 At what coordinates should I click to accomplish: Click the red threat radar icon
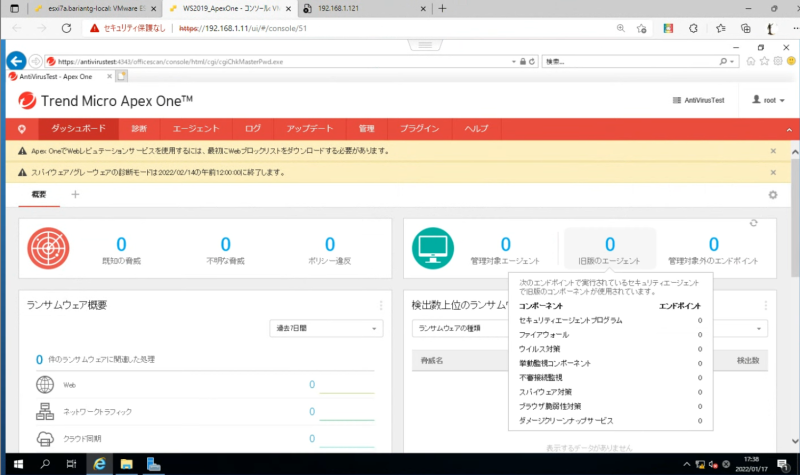pos(48,248)
